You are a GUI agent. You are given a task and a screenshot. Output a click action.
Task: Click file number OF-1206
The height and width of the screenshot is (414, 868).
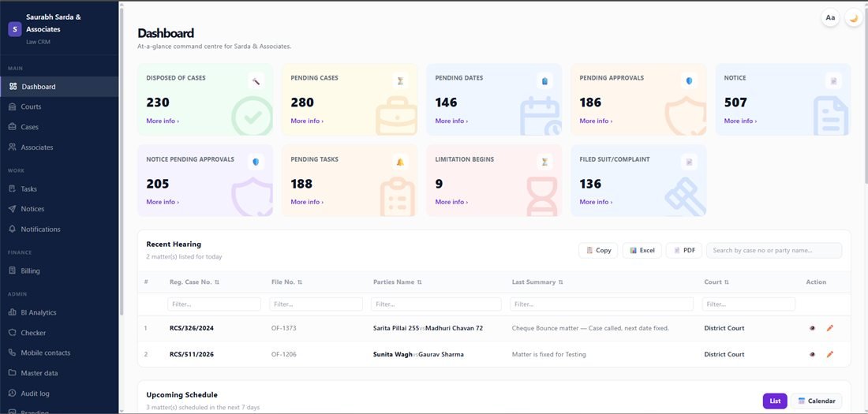(x=283, y=354)
